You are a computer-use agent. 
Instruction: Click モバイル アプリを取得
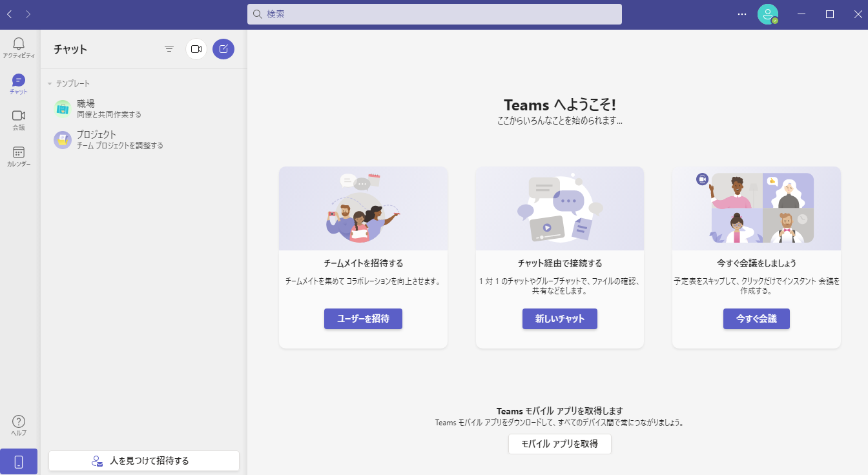pos(559,443)
